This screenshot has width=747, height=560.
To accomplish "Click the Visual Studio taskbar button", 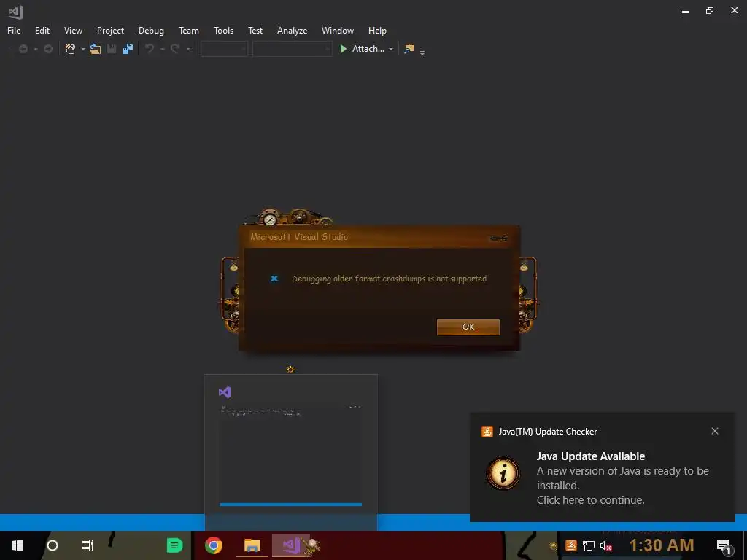I will tap(291, 545).
